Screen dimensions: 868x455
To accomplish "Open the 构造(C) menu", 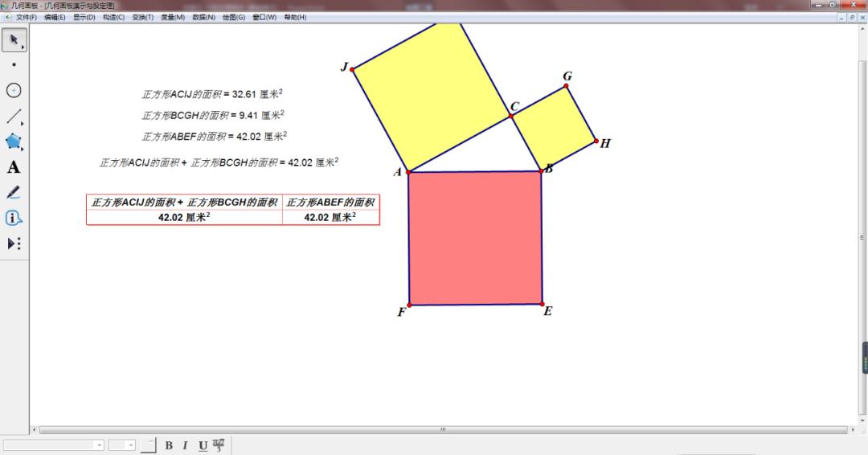I will 113,17.
